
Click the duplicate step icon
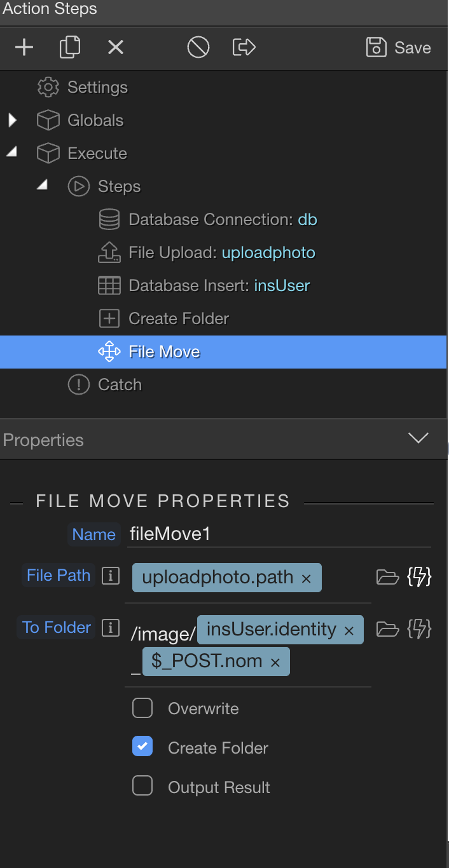pos(70,48)
